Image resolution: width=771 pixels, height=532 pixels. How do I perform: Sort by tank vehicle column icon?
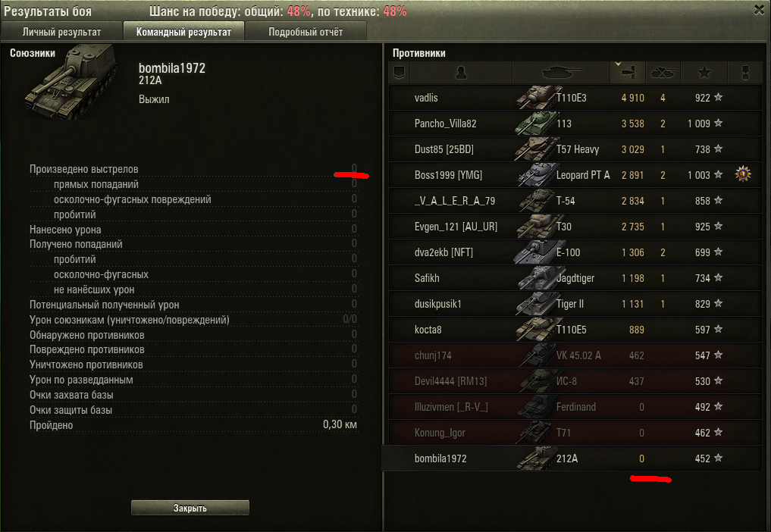(x=562, y=73)
